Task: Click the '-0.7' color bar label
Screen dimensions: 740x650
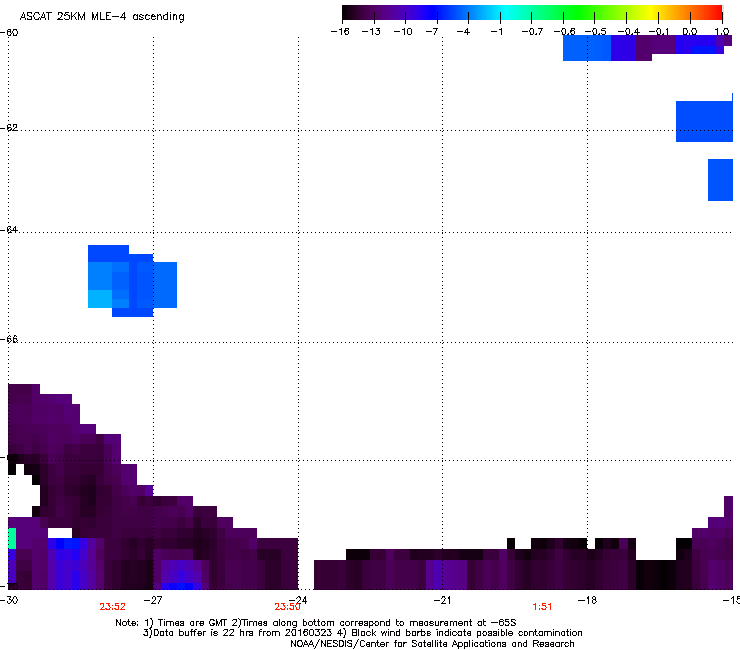Action: pos(532,32)
